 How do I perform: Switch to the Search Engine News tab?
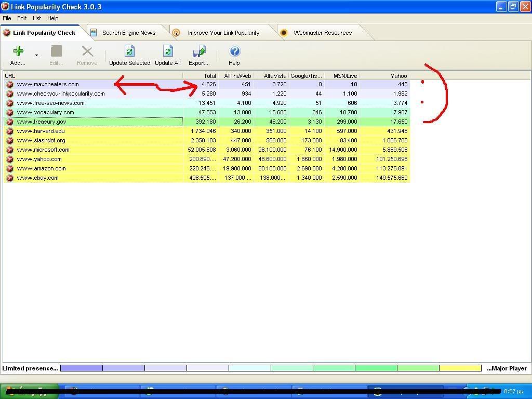tap(129, 33)
